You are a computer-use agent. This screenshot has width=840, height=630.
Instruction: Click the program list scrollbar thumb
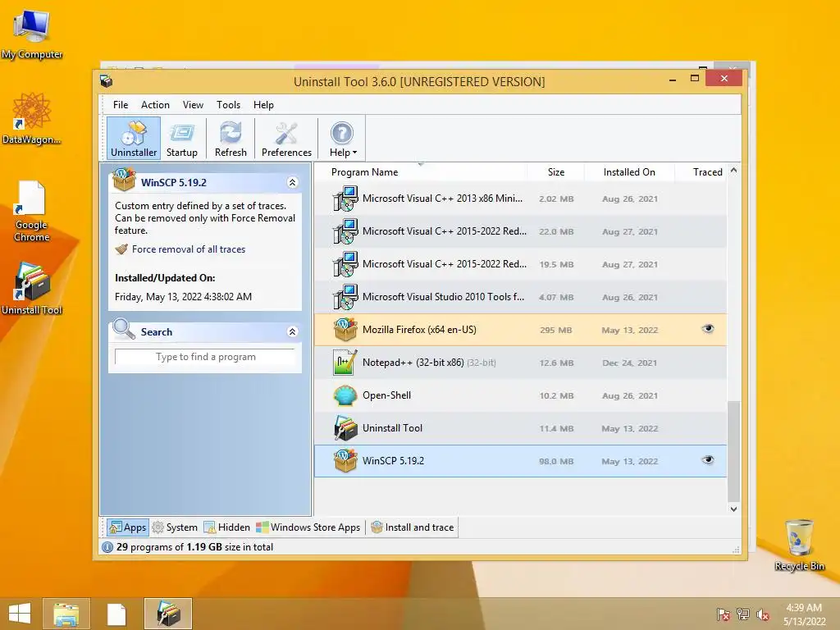(x=733, y=452)
